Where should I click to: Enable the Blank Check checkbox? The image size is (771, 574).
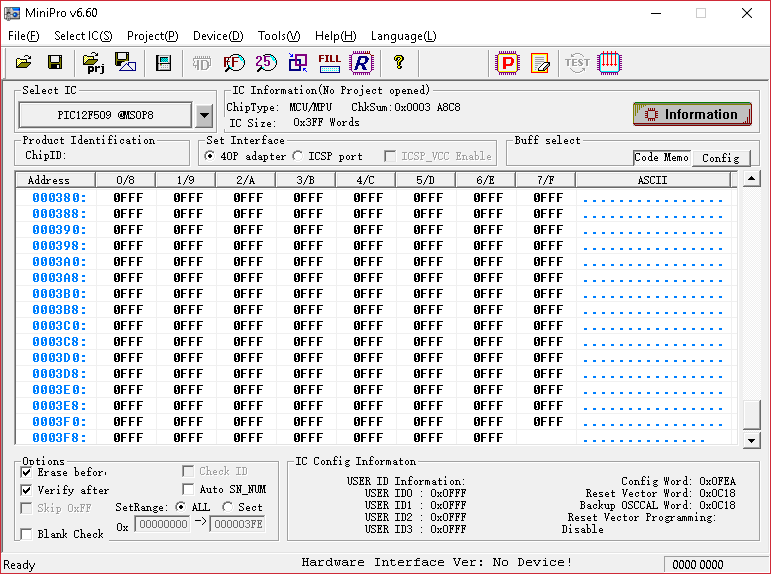pyautogui.click(x=27, y=534)
